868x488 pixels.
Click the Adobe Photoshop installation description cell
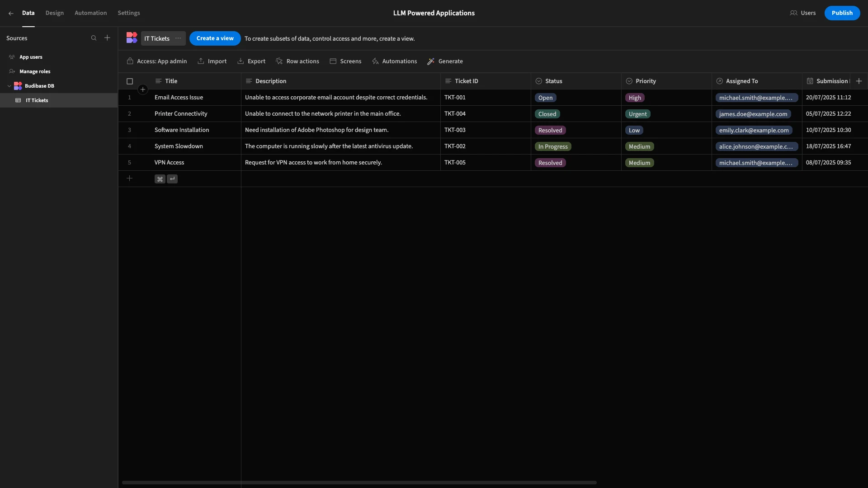tap(341, 130)
